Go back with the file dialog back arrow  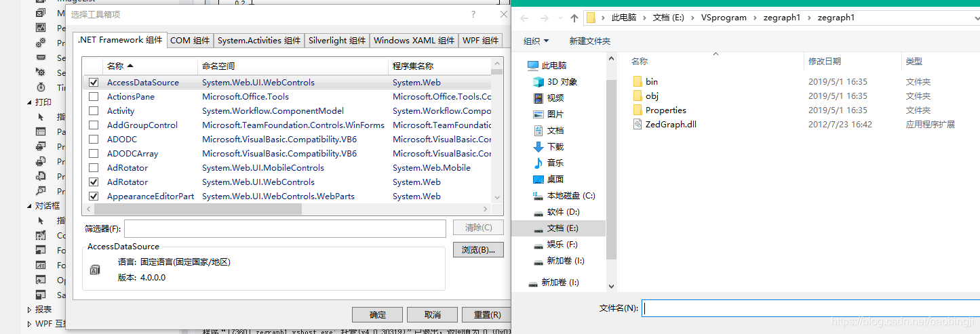(525, 18)
